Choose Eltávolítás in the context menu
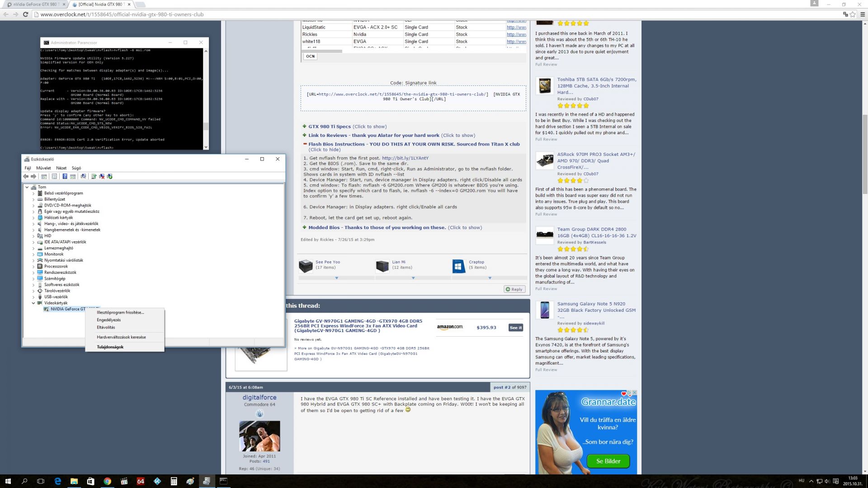The height and width of the screenshot is (488, 868). point(124,328)
